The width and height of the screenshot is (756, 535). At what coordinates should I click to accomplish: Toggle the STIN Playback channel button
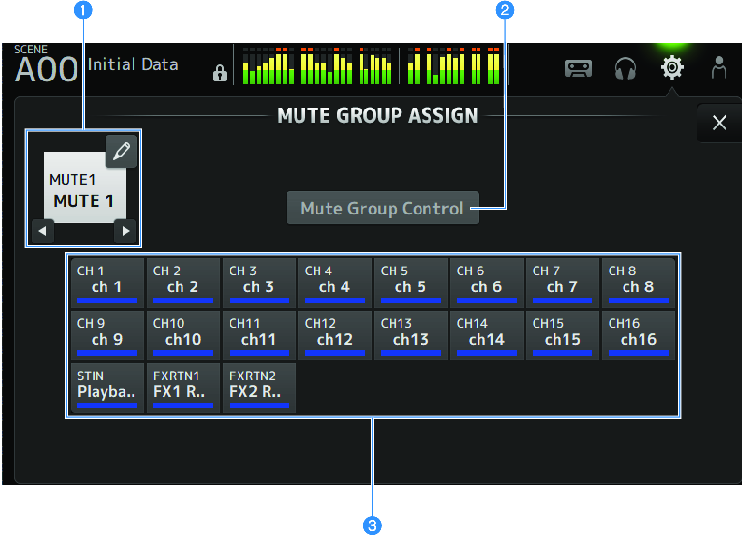point(107,387)
